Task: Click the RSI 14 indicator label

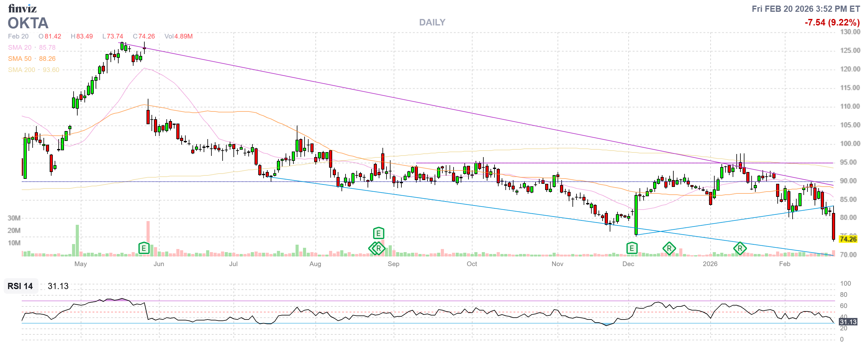Action: tap(20, 286)
